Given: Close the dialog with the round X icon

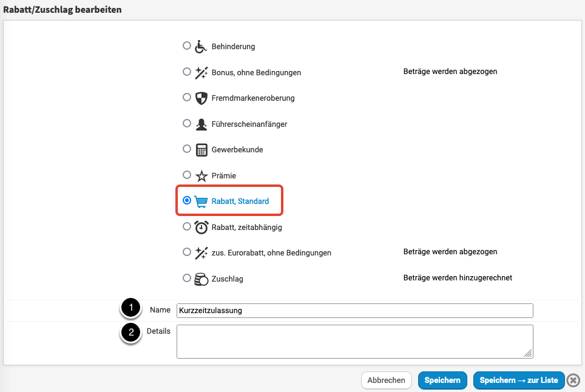Looking at the screenshot, I should pyautogui.click(x=573, y=380).
